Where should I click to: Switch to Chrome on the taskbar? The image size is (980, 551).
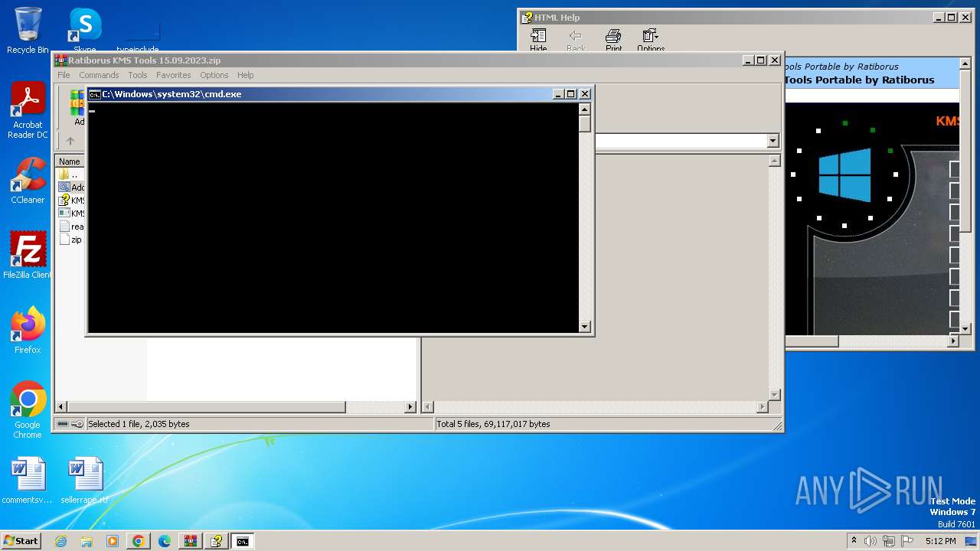click(x=138, y=541)
